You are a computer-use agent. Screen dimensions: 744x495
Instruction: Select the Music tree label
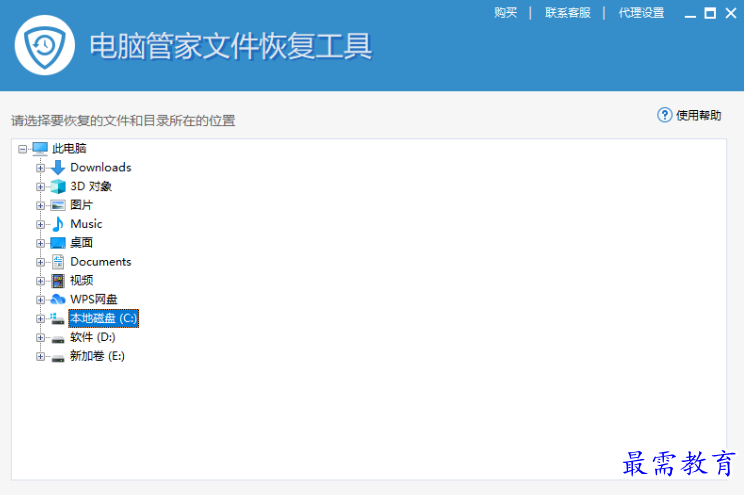(x=86, y=224)
